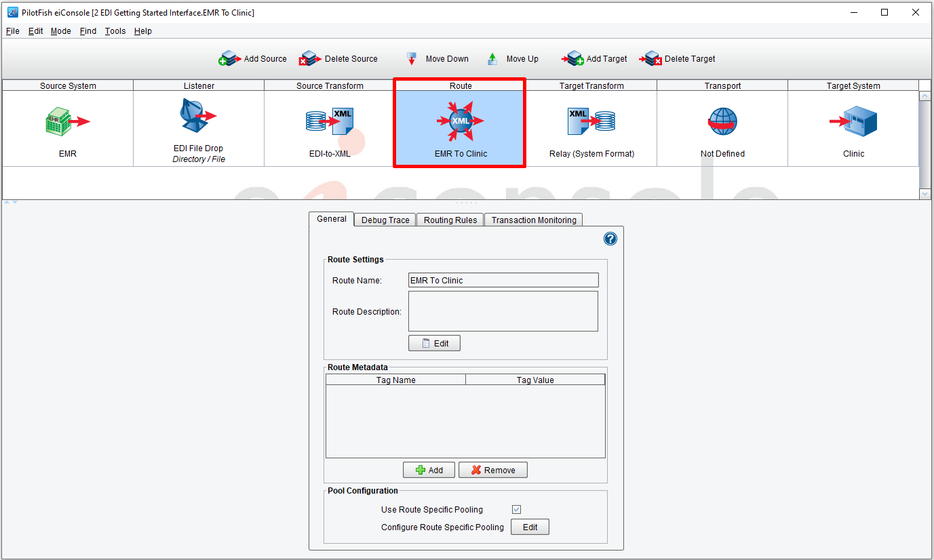Click Edit button for Route Specific Pooling

(530, 527)
